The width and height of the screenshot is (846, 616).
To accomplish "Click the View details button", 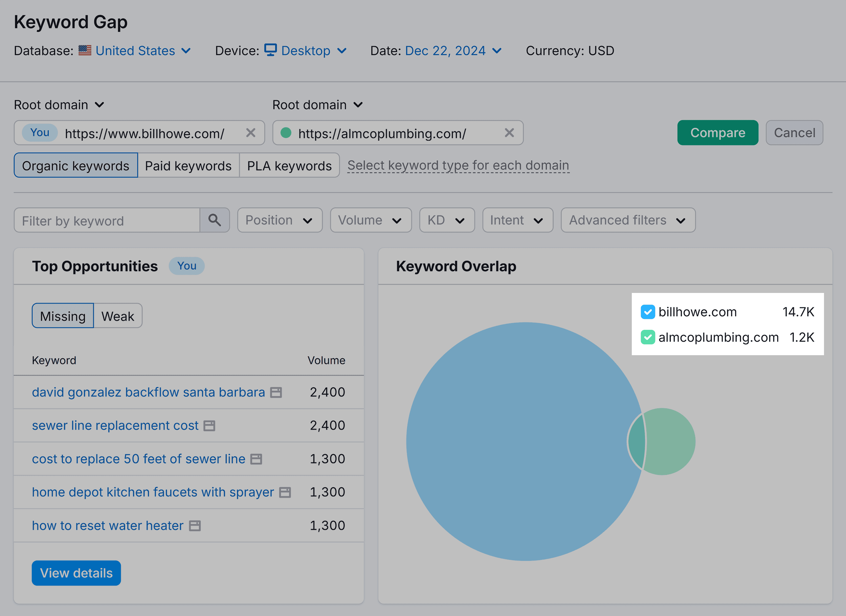I will [76, 573].
